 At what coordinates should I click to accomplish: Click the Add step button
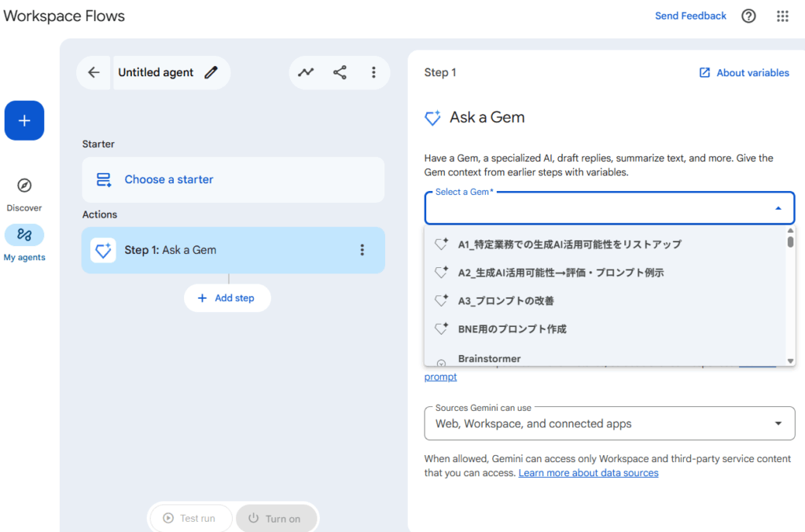pos(226,298)
